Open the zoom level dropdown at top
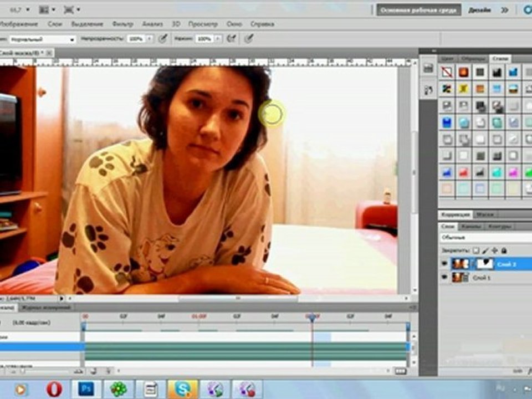The image size is (532, 399). (x=28, y=10)
